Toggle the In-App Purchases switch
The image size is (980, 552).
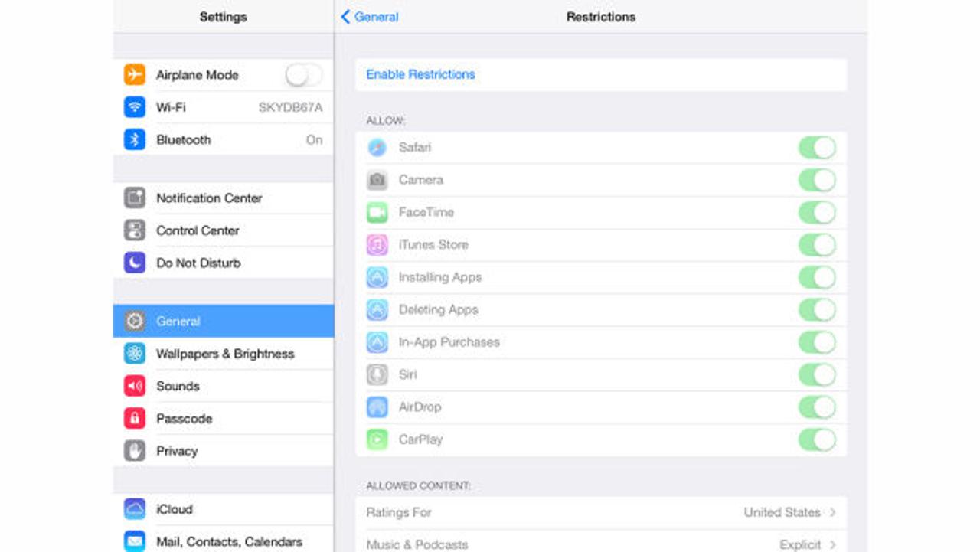(817, 342)
